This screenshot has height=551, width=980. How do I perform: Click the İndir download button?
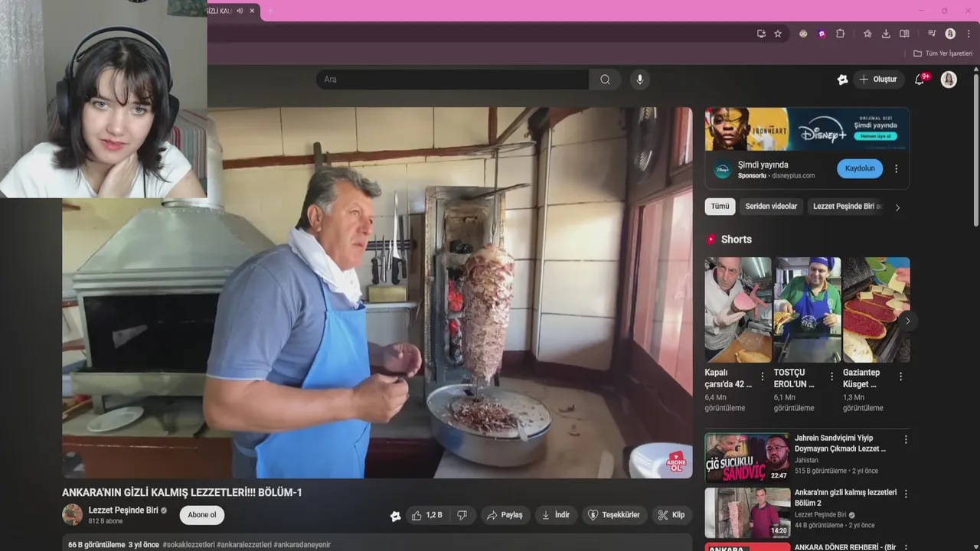coord(556,515)
